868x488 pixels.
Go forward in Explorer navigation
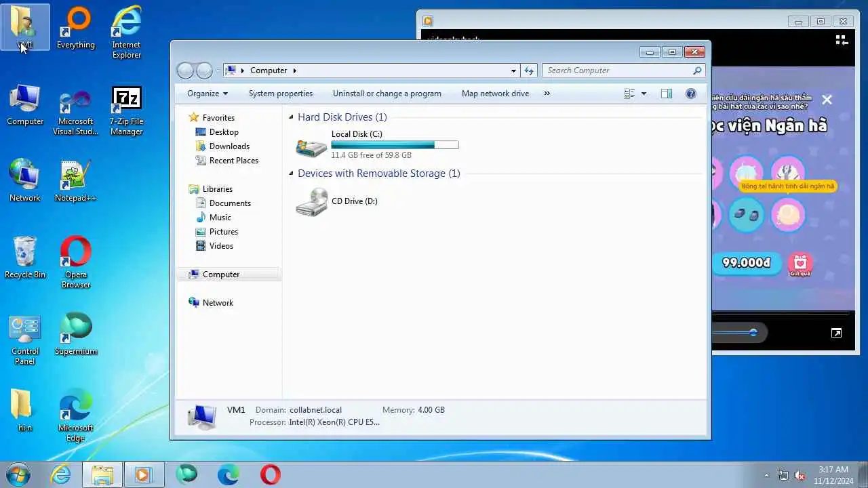click(204, 70)
